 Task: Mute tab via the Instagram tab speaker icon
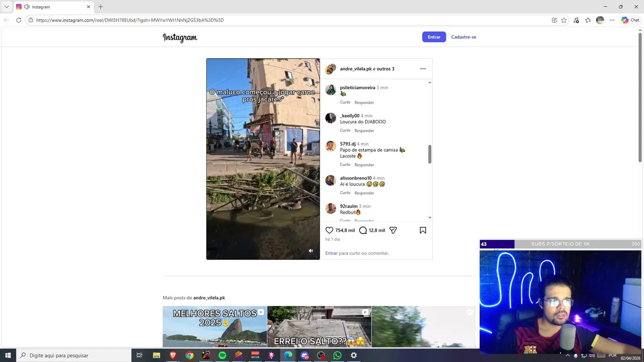(27, 7)
